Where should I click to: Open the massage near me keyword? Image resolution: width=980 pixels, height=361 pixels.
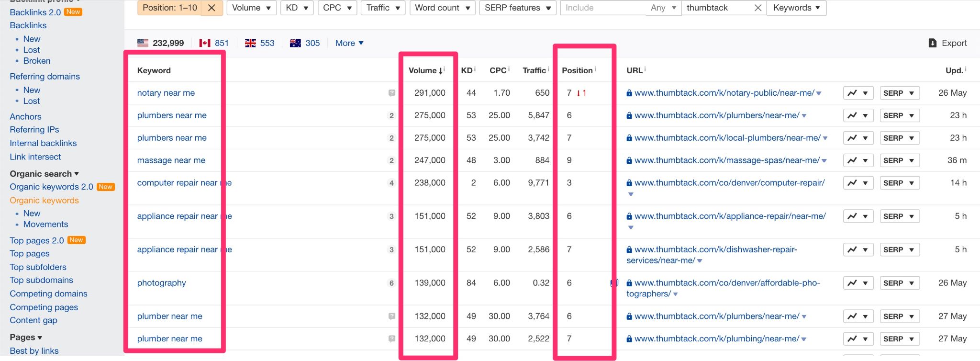(x=171, y=160)
